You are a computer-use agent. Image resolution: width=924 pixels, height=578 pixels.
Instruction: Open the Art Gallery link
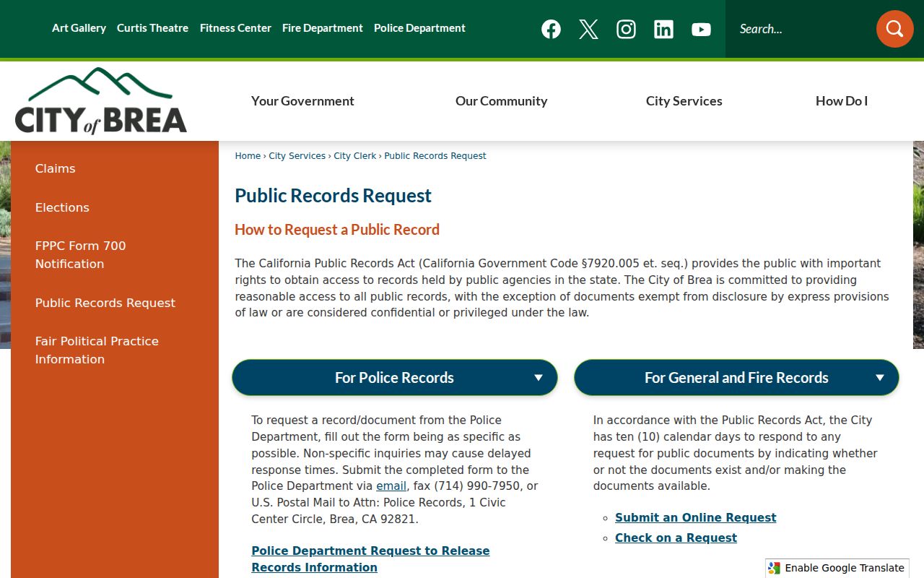coord(79,28)
